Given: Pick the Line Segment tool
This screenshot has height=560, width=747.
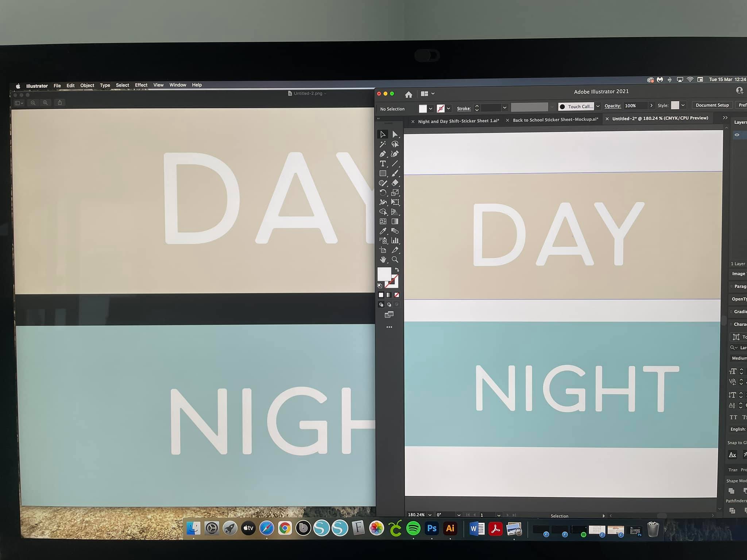Looking at the screenshot, I should tap(395, 164).
